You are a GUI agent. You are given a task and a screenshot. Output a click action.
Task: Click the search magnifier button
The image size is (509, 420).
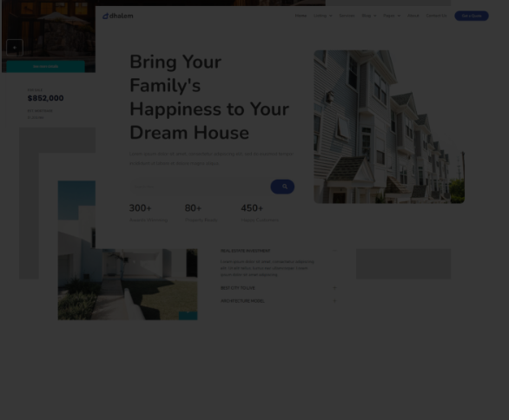tap(282, 187)
